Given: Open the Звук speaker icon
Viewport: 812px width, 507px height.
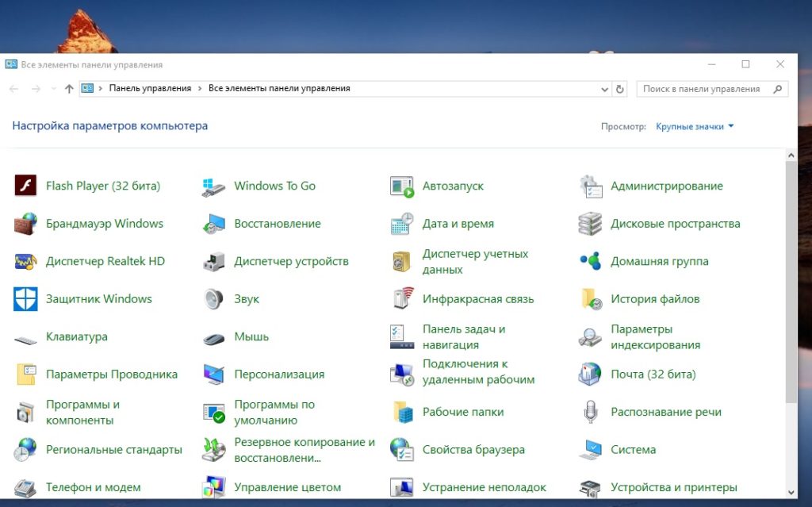Looking at the screenshot, I should 214,299.
